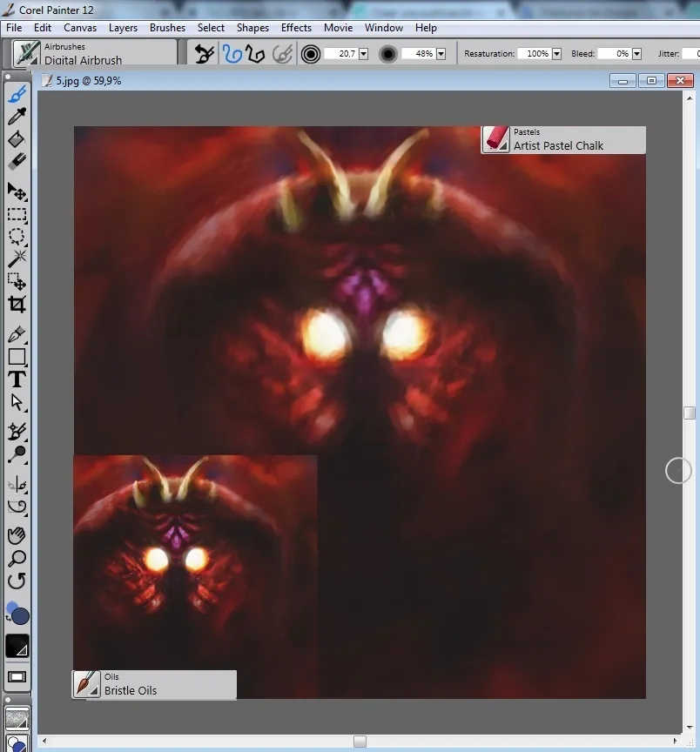Screen dimensions: 700x752
Task: Open the Canvas menu
Action: point(80,28)
